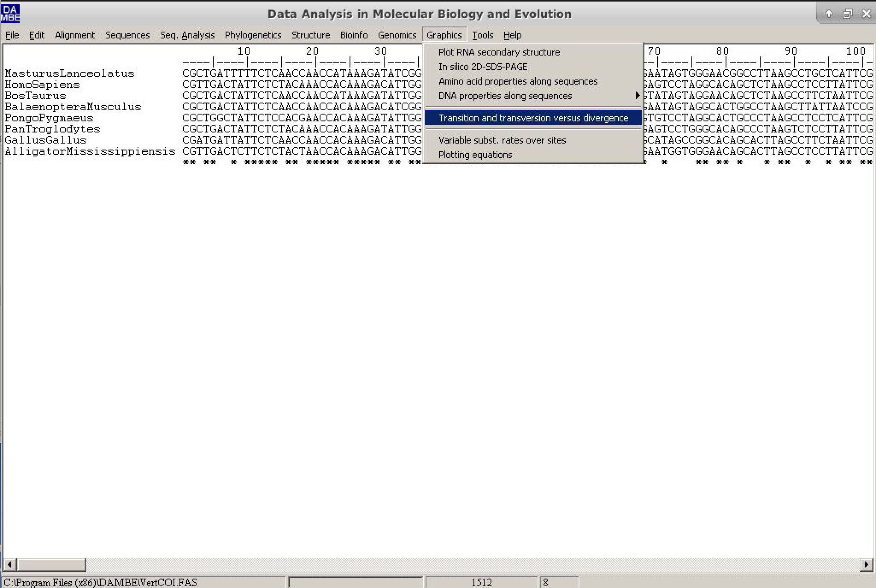Click the right scroll arrow
Image resolution: width=876 pixels, height=588 pixels.
[866, 564]
